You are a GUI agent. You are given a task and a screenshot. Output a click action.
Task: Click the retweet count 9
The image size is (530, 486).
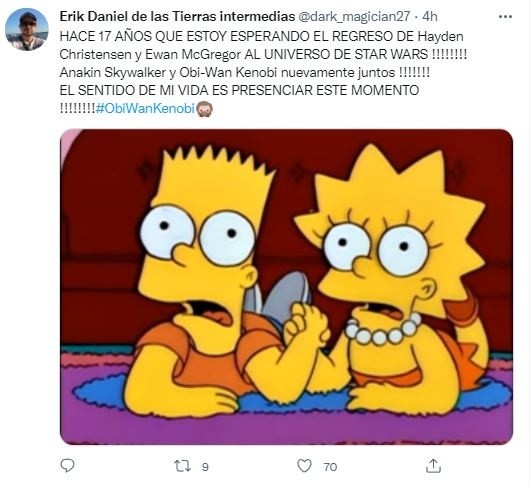tap(205, 467)
